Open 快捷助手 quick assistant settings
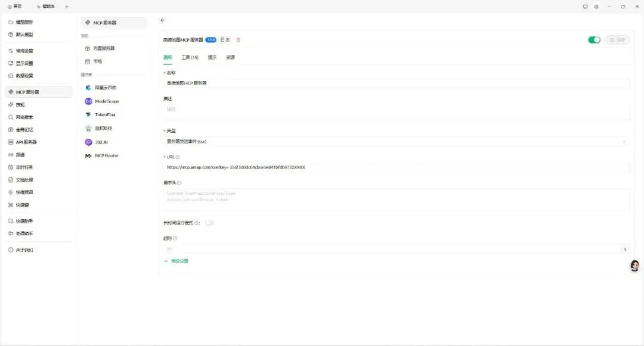644x346 pixels. (39, 221)
